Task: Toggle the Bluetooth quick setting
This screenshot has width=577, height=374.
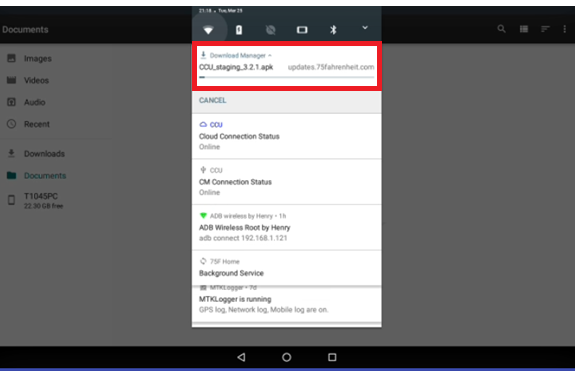Action: click(333, 30)
